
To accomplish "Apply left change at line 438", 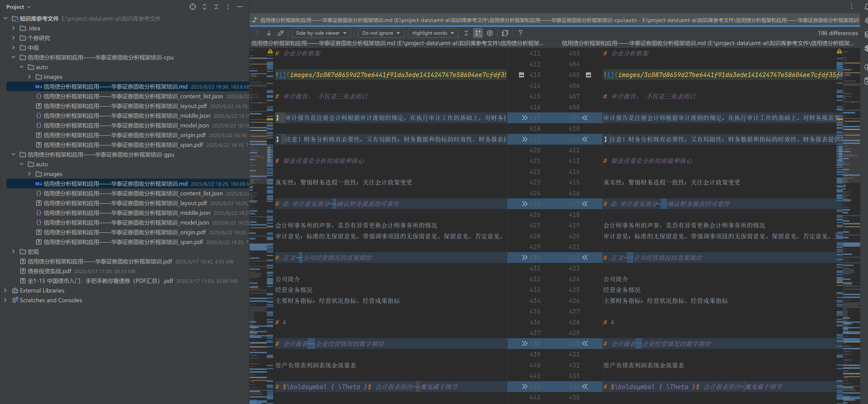I will [x=524, y=344].
